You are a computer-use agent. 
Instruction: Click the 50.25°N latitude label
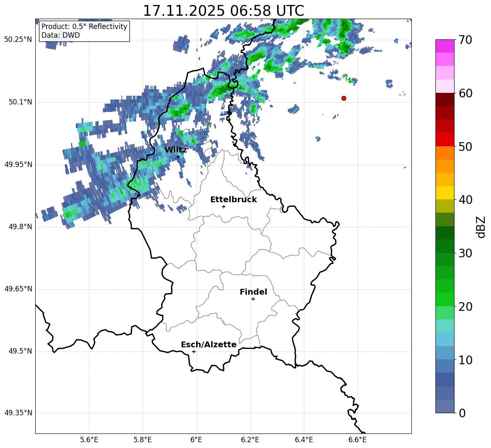(18, 40)
